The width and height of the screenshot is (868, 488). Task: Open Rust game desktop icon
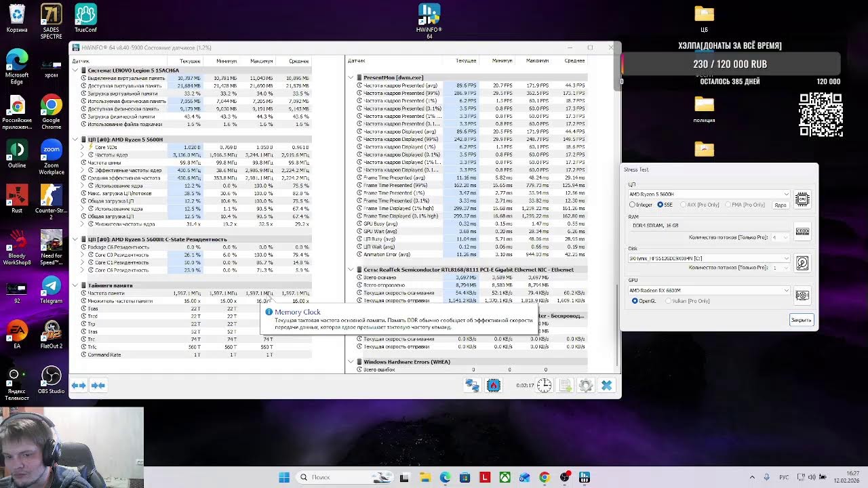click(x=17, y=198)
